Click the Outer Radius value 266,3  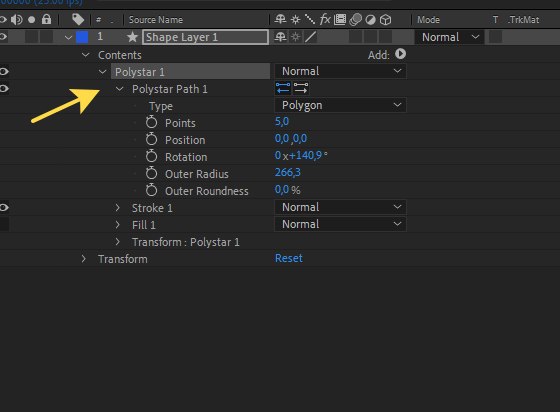[288, 172]
